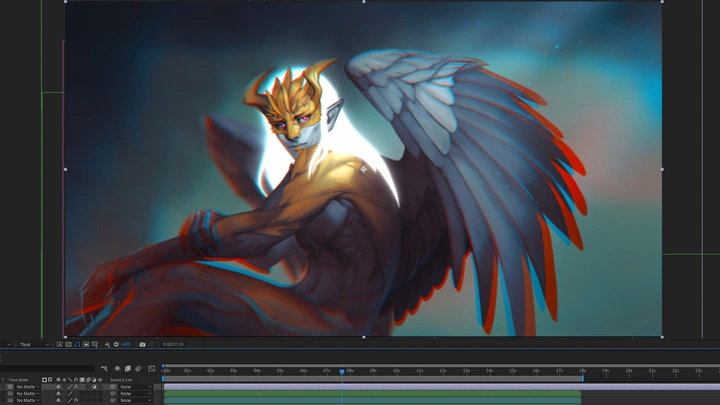
Task: Click the work area end handle
Action: tap(583, 379)
